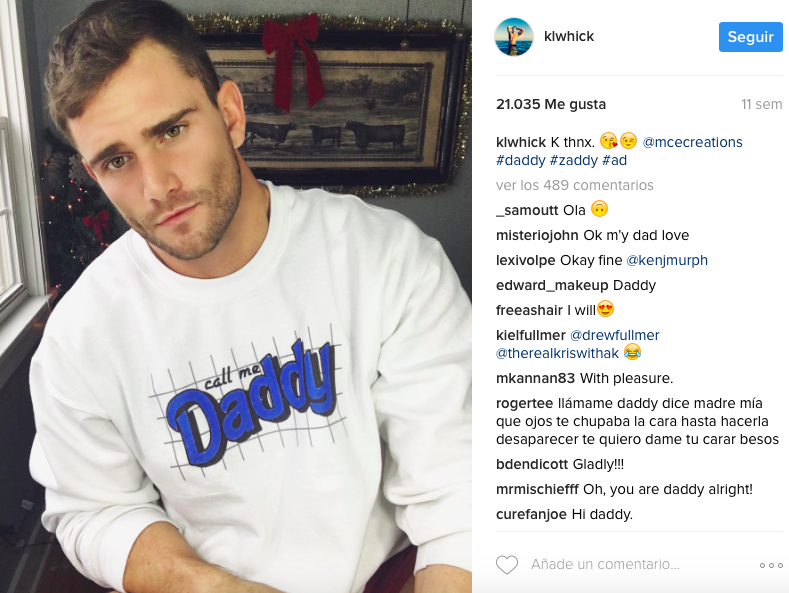This screenshot has width=789, height=593.
Task: Click the Añade un comentario field
Action: click(x=605, y=564)
